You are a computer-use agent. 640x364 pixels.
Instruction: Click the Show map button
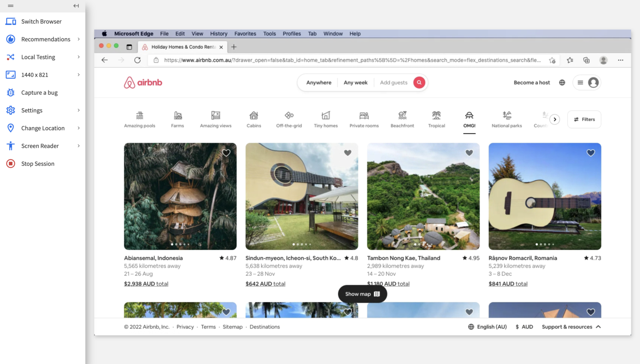tap(362, 294)
